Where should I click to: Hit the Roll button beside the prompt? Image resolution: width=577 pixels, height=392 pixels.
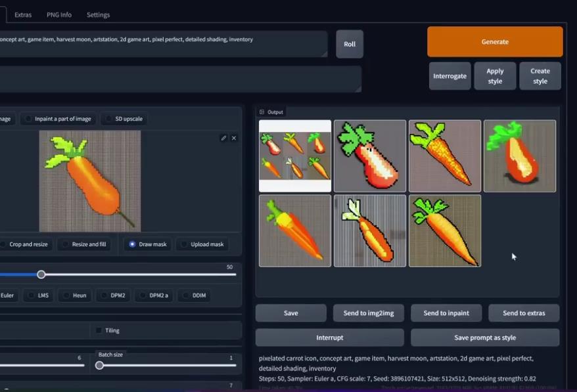point(350,44)
